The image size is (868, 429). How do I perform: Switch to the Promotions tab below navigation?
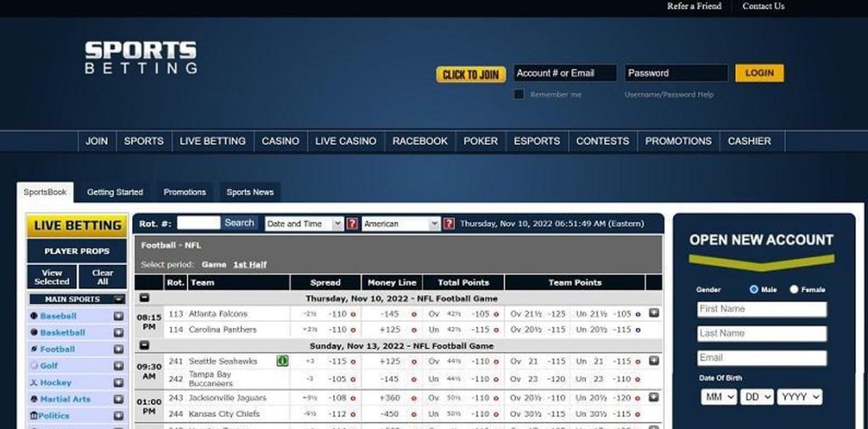[x=185, y=192]
